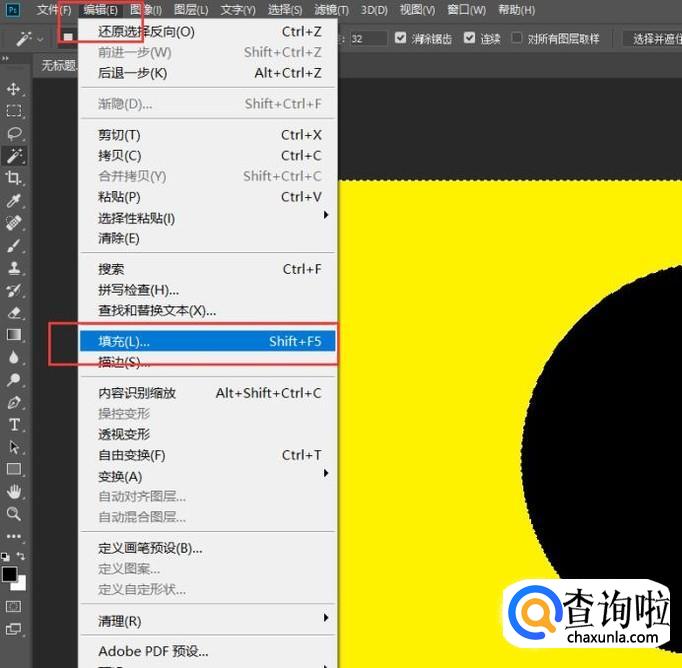
Task: Choose Fill (填充) Shift+F5 menu item
Action: pos(207,341)
